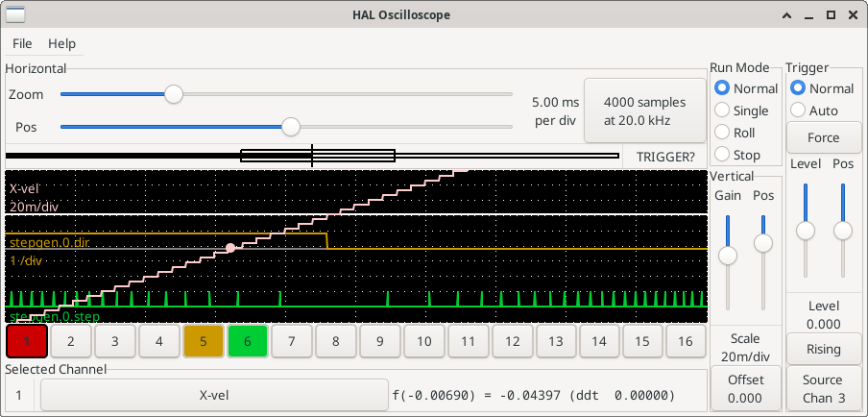868x417 pixels.
Task: Toggle the green channel 6 button
Action: (x=247, y=341)
